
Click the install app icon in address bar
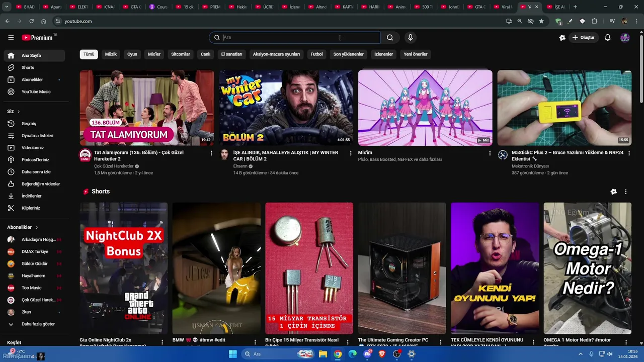(x=509, y=21)
